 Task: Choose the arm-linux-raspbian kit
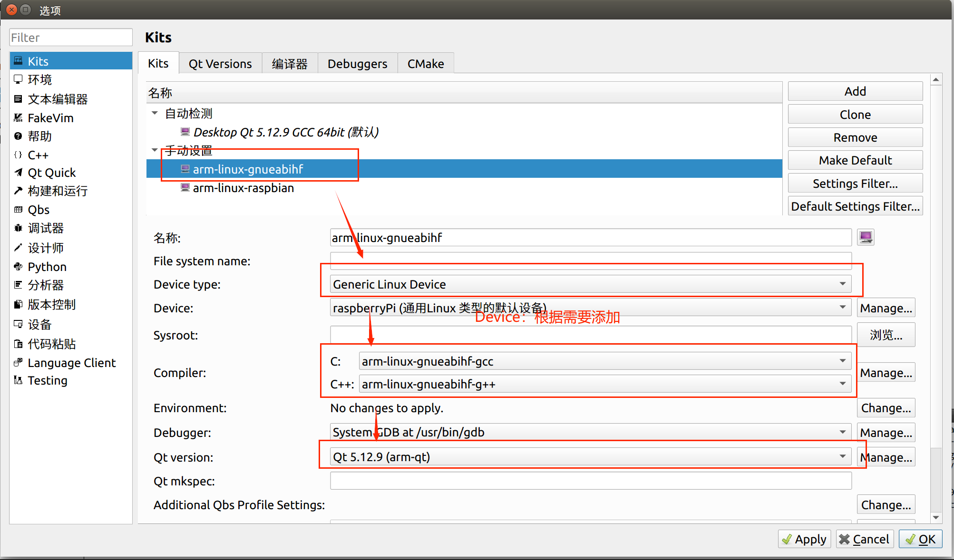coord(243,188)
